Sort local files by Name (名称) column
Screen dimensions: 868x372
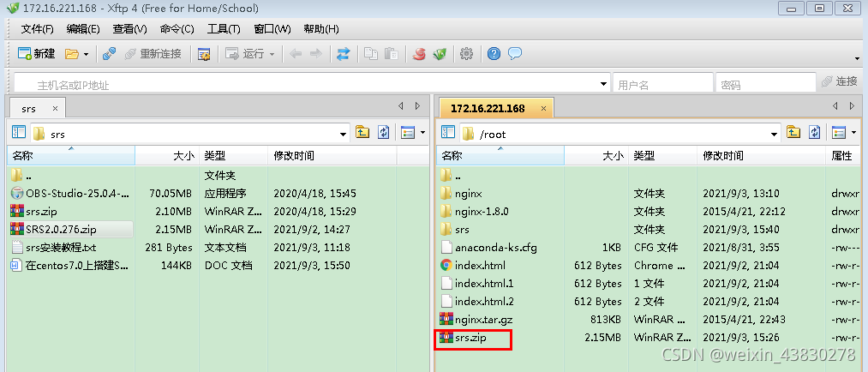(71, 155)
